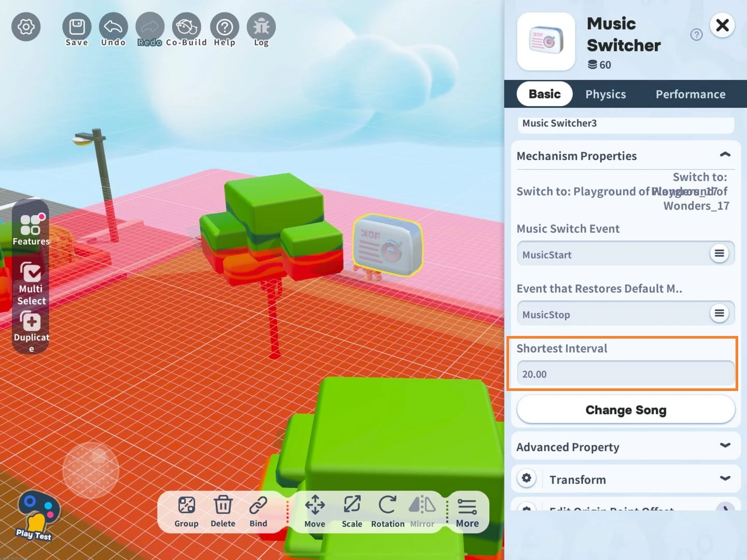Collapse the Mechanism Properties section
The image size is (747, 560).
(x=725, y=155)
